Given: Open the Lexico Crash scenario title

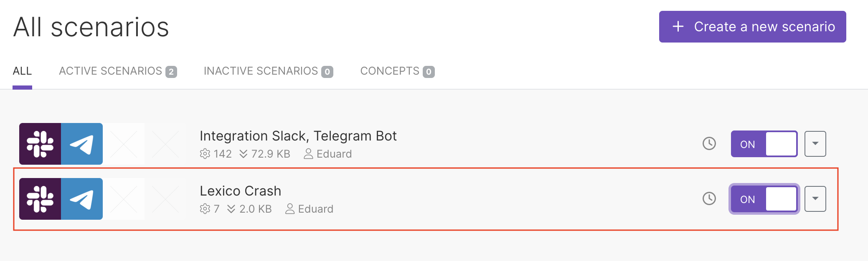Looking at the screenshot, I should click(x=240, y=191).
